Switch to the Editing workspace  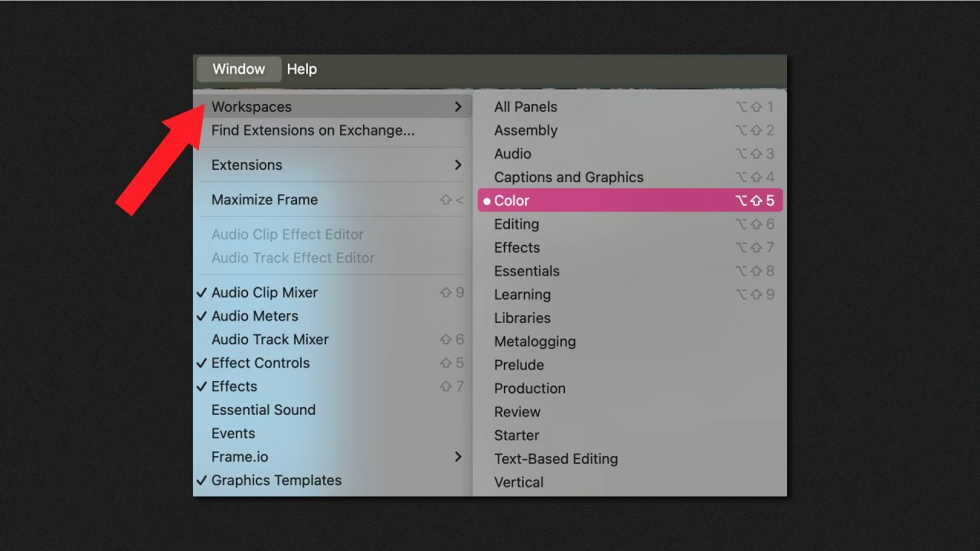point(516,224)
